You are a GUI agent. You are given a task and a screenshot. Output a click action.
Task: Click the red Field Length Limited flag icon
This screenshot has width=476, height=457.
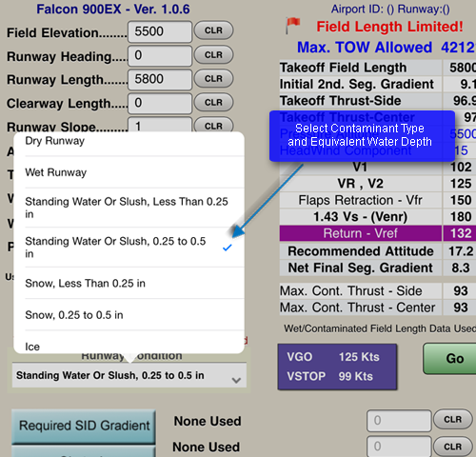292,26
